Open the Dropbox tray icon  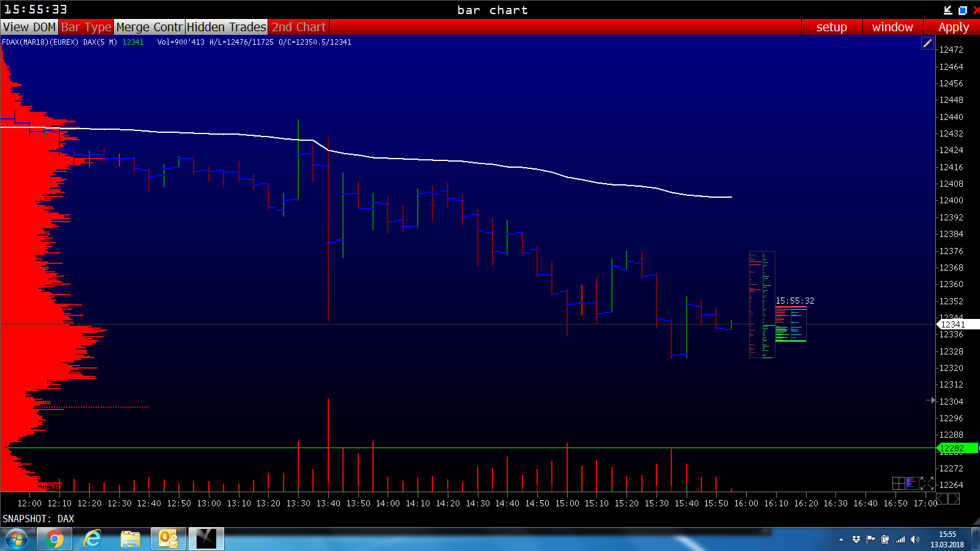click(x=856, y=539)
